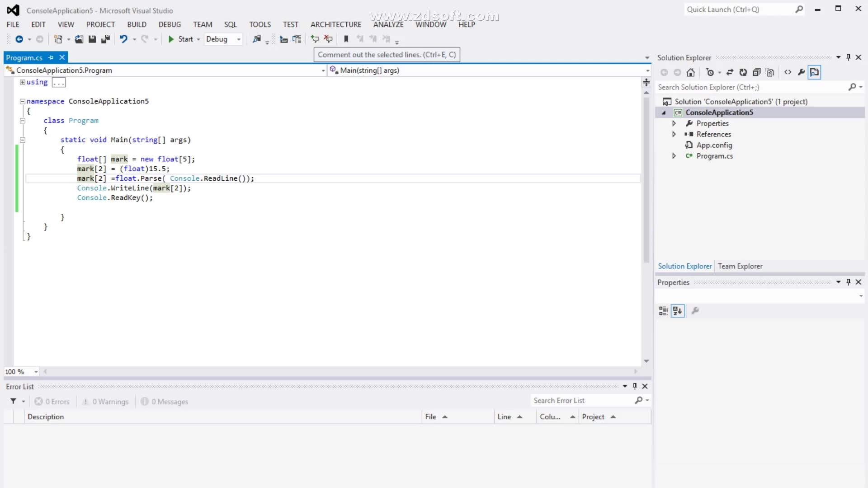The height and width of the screenshot is (488, 868).
Task: Click Sync with Active Document icon
Action: click(730, 72)
